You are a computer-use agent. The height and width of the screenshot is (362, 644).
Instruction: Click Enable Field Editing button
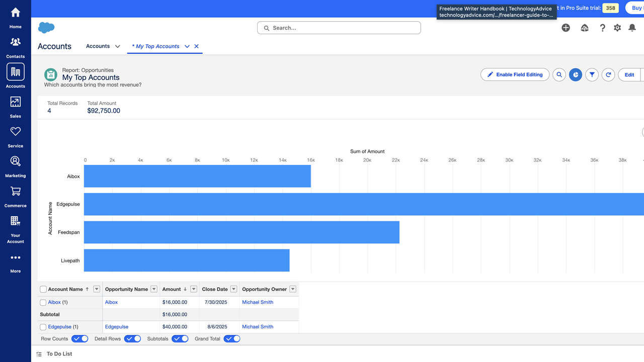point(515,75)
